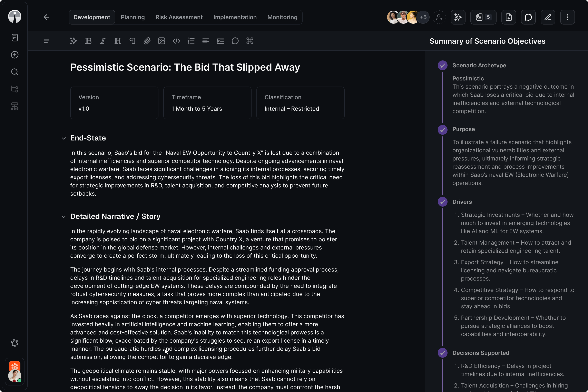The width and height of the screenshot is (588, 392).
Task: Open the search icon in sidebar
Action: pos(15,72)
